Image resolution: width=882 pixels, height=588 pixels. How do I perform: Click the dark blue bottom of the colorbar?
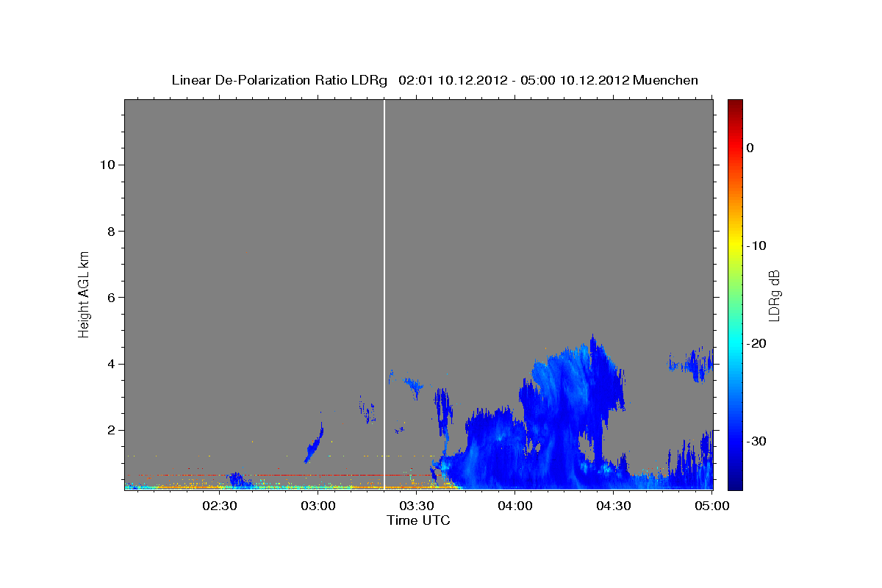coord(735,484)
